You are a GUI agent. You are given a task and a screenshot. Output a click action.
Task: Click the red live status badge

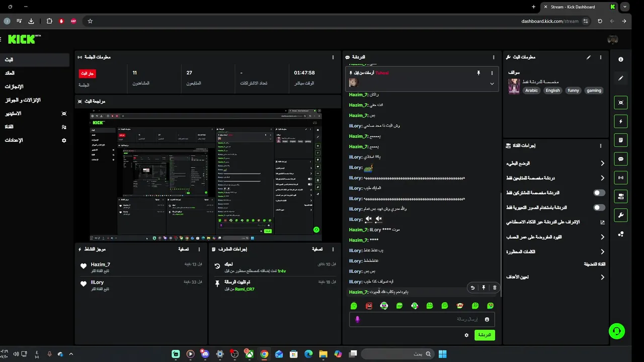[87, 73]
